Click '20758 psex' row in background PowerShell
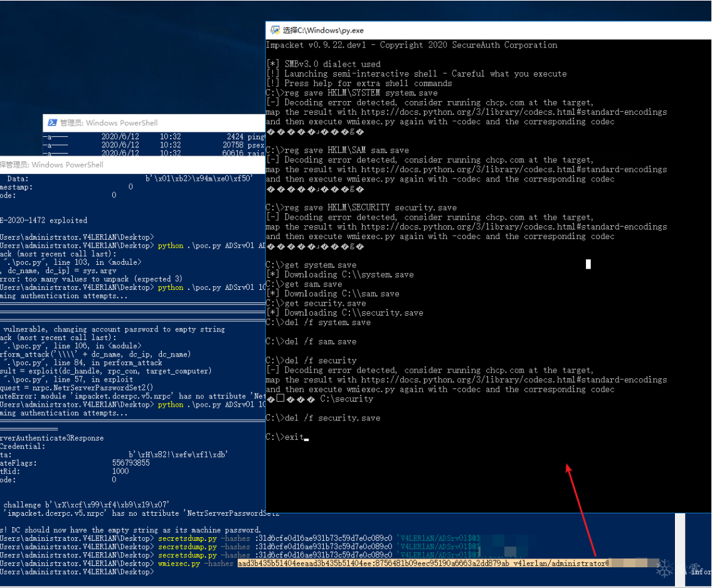Image resolution: width=712 pixels, height=588 pixels. pyautogui.click(x=154, y=145)
